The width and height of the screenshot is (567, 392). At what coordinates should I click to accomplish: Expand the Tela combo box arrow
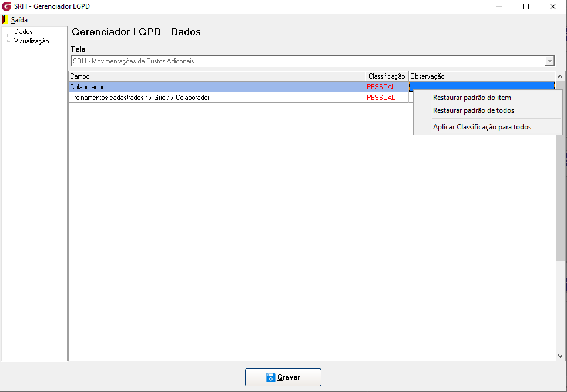549,61
